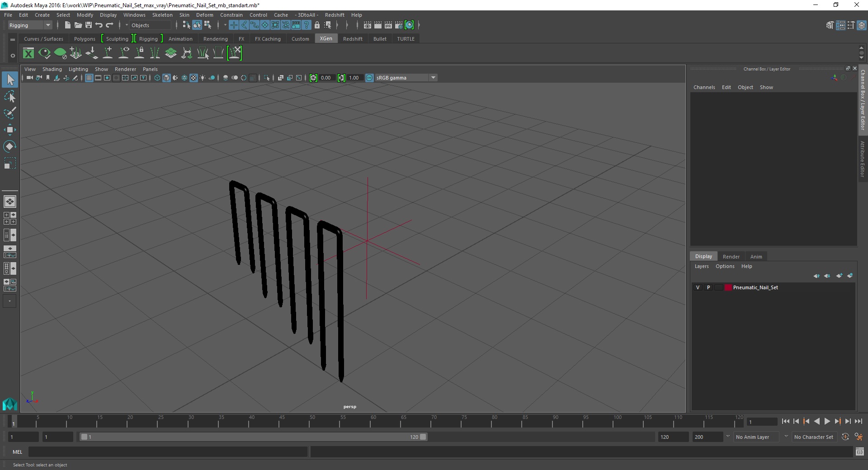This screenshot has width=868, height=470.
Task: Save the scene with floppy icon
Action: (x=89, y=25)
